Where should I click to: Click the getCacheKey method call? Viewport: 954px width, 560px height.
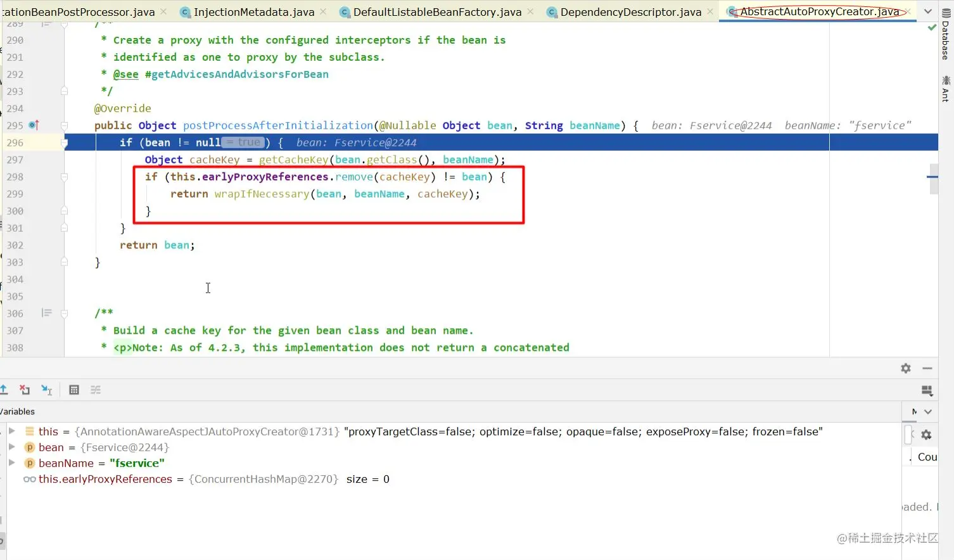click(294, 160)
